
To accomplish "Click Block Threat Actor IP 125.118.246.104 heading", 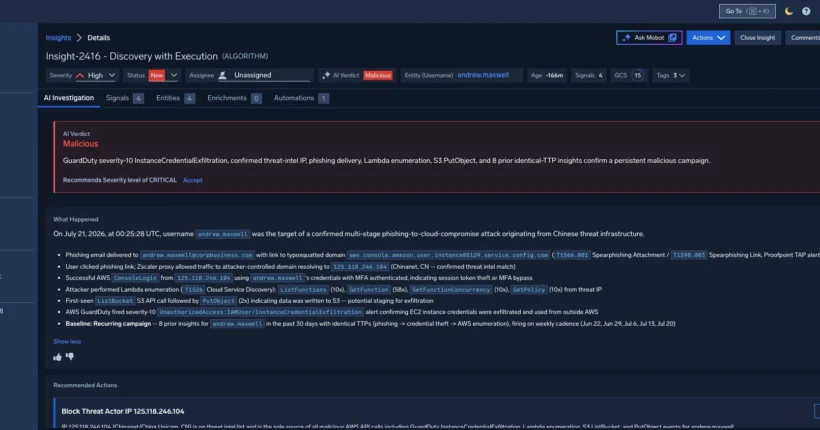I will click(123, 412).
